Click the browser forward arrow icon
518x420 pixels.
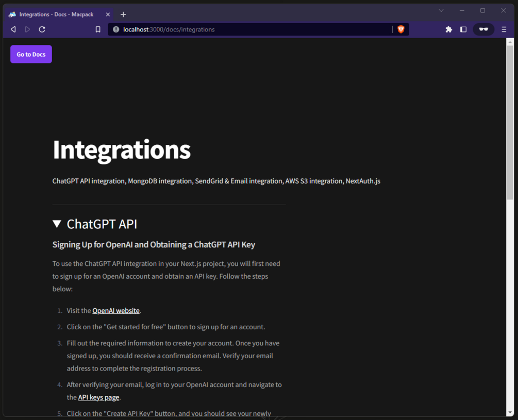pos(27,29)
